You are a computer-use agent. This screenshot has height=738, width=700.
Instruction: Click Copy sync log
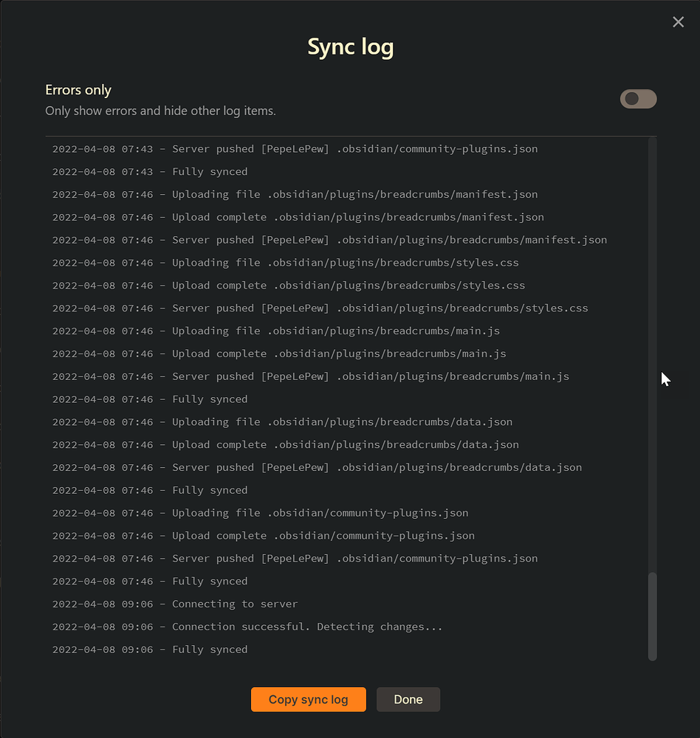click(x=308, y=699)
